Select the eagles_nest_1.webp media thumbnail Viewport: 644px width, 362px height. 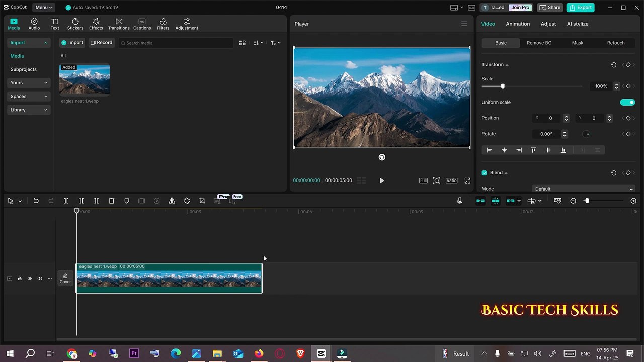(85, 79)
